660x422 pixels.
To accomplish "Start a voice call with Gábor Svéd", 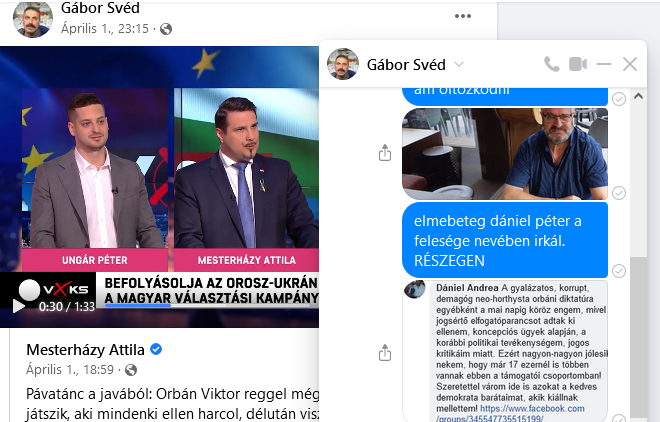I will pos(552,64).
